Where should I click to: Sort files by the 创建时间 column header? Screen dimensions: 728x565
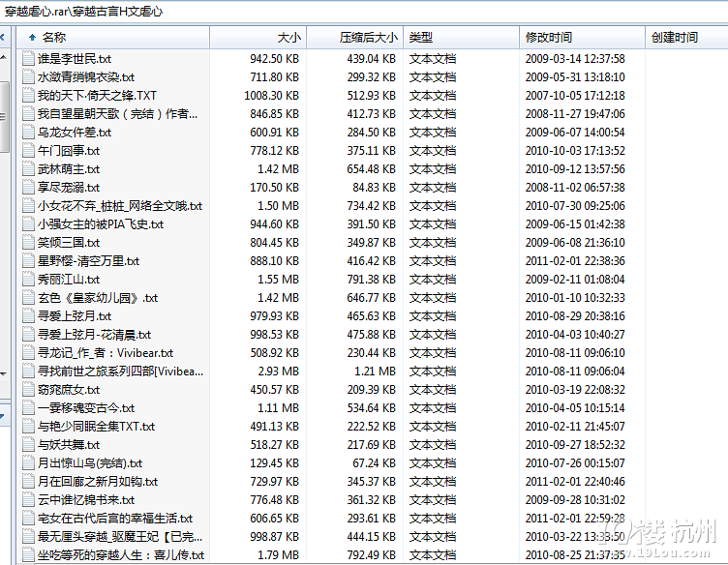[x=686, y=37]
